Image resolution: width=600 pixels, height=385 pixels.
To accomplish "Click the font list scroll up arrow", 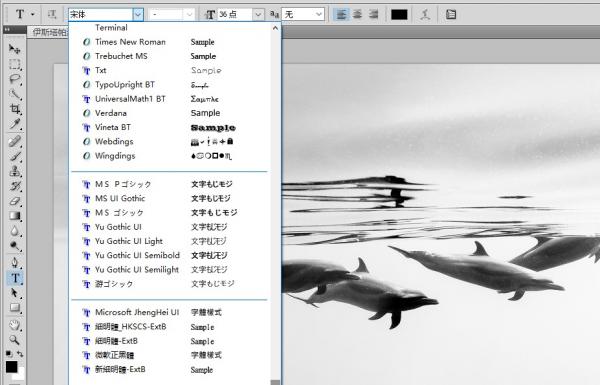I will [x=275, y=28].
